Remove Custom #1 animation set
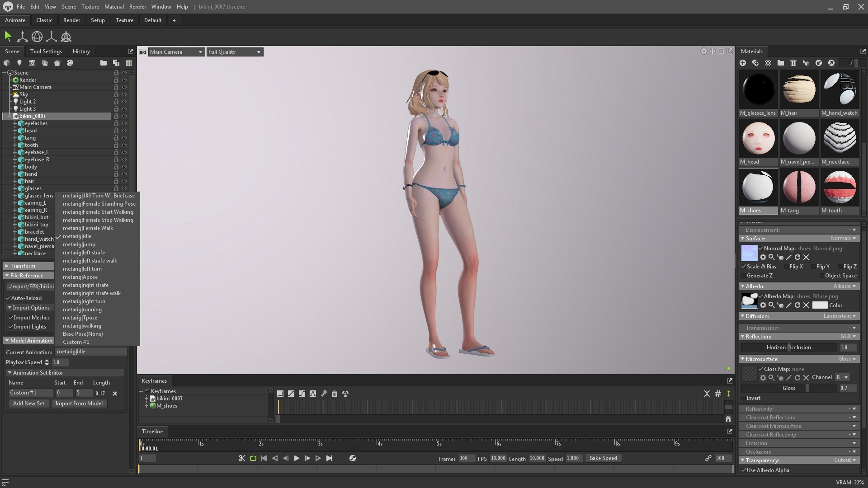Screen dimensions: 868x488 pos(115,394)
